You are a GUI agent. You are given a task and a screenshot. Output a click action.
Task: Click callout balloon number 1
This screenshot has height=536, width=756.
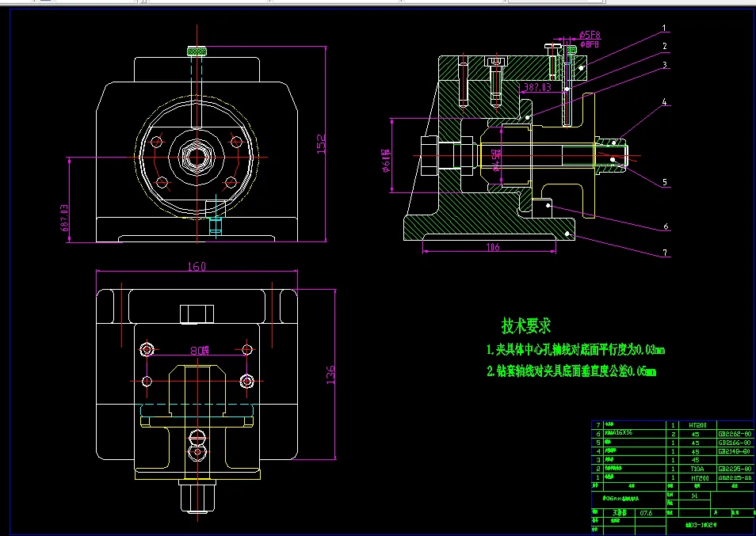[x=664, y=28]
